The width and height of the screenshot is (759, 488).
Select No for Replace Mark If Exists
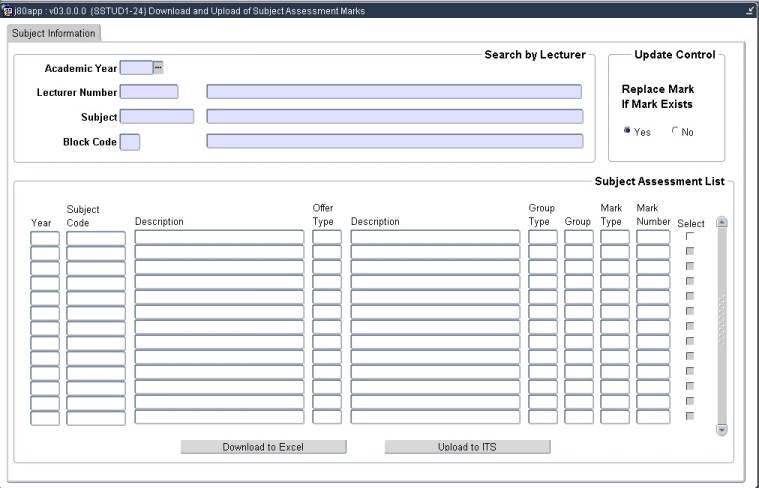(x=675, y=131)
